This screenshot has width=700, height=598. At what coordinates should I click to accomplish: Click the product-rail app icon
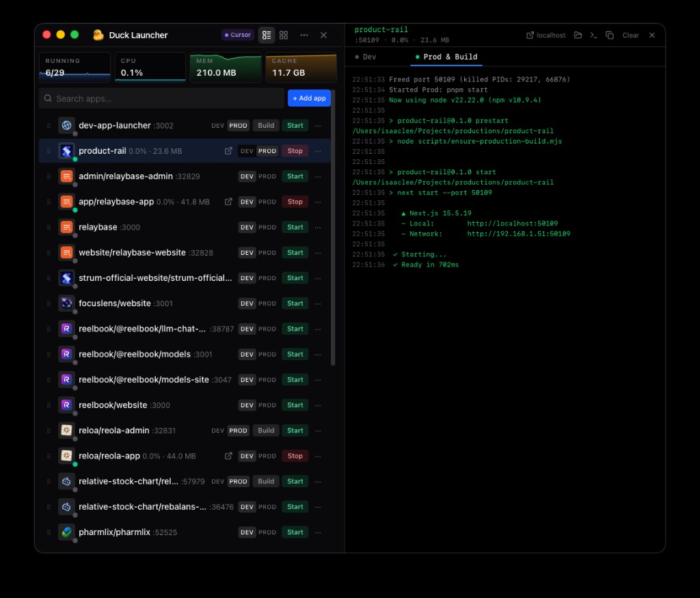(x=66, y=151)
